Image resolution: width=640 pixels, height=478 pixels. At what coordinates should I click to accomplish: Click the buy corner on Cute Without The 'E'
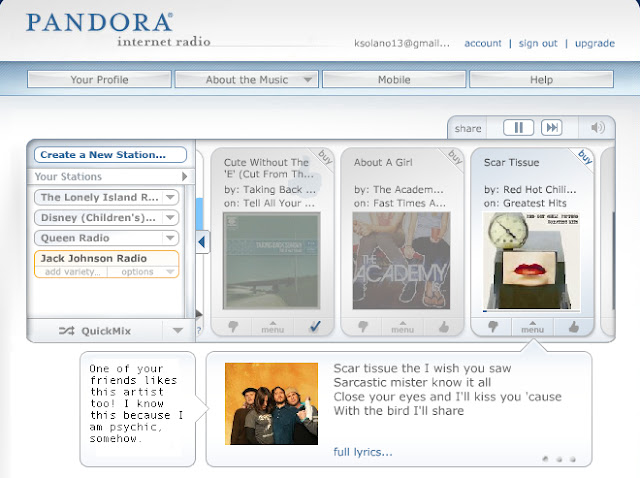pos(325,157)
